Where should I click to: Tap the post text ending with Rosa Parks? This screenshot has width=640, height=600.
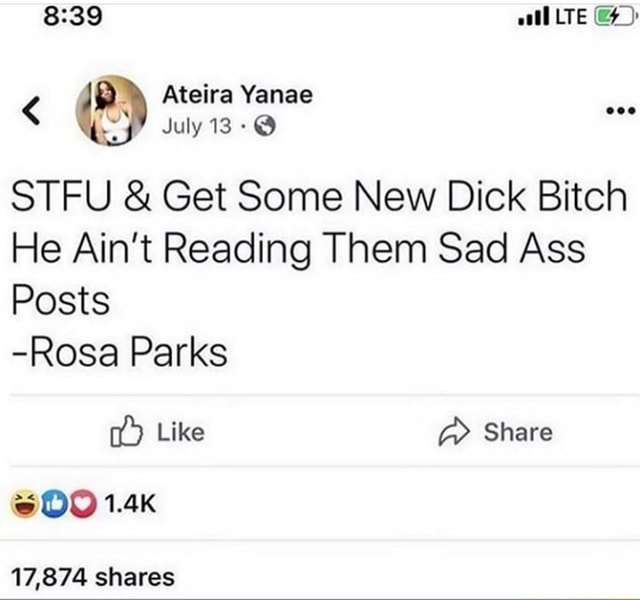[319, 274]
